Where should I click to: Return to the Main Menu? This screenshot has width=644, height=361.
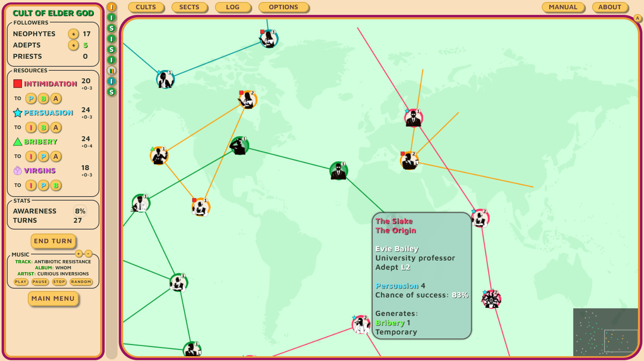(53, 299)
